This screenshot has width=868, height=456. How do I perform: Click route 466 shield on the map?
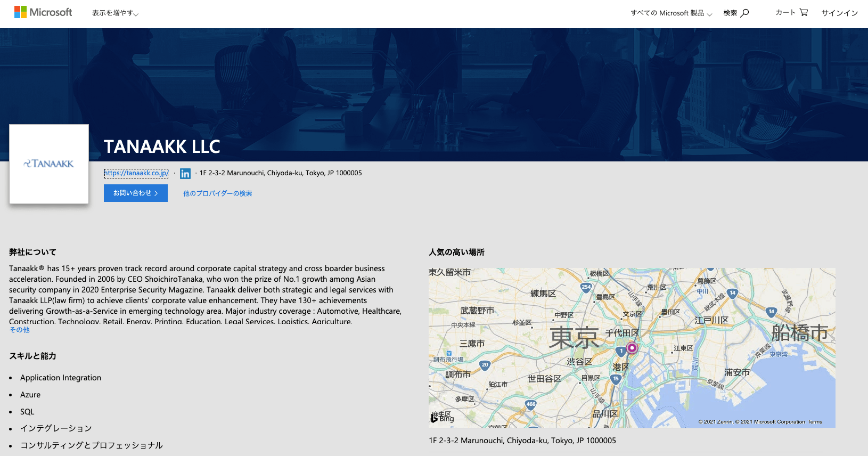click(x=530, y=404)
